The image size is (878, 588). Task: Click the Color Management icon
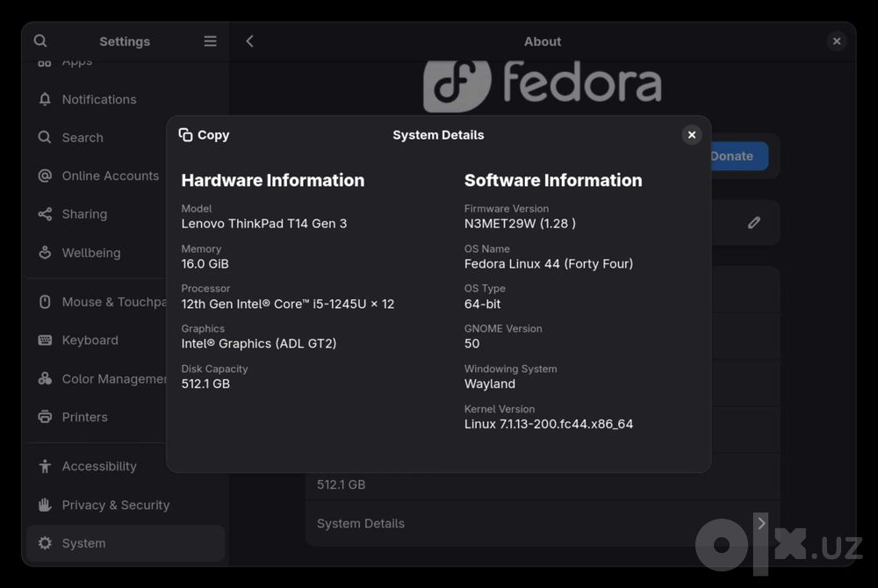45,379
